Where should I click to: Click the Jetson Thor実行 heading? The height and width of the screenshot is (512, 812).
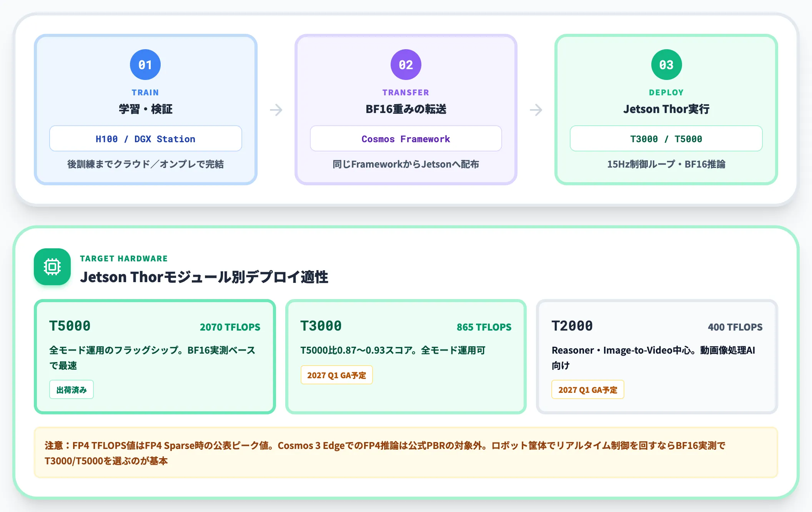pyautogui.click(x=667, y=109)
